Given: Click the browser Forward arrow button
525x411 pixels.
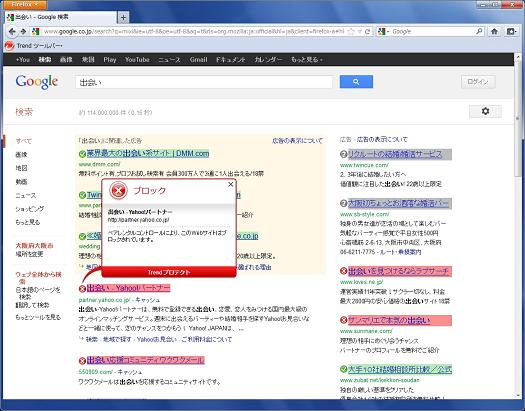Looking at the screenshot, I should tap(23, 31).
